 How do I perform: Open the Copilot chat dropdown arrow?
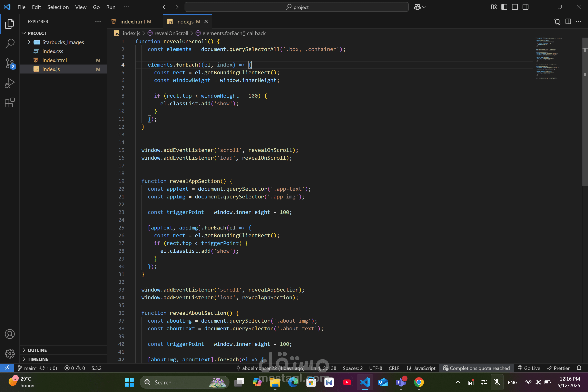pos(424,7)
